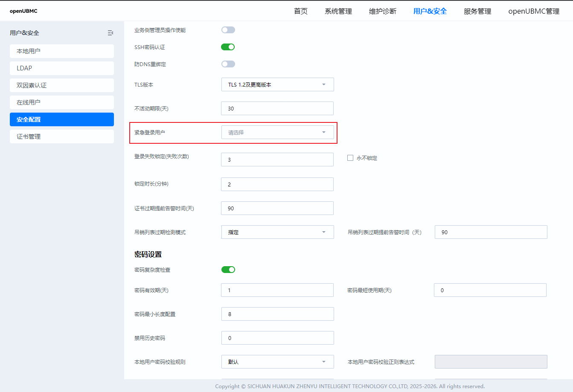This screenshot has height=392, width=573.
Task: Open 系统管理 top menu
Action: (338, 11)
